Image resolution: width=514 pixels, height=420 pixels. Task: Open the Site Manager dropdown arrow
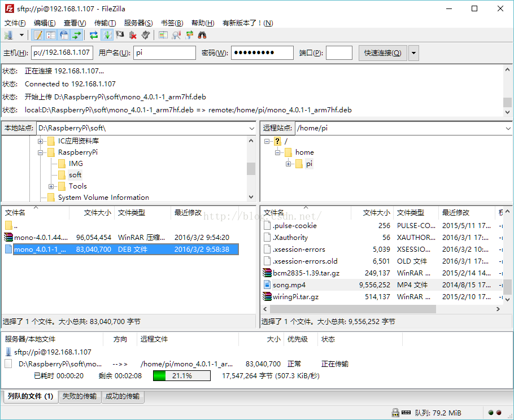coord(21,35)
